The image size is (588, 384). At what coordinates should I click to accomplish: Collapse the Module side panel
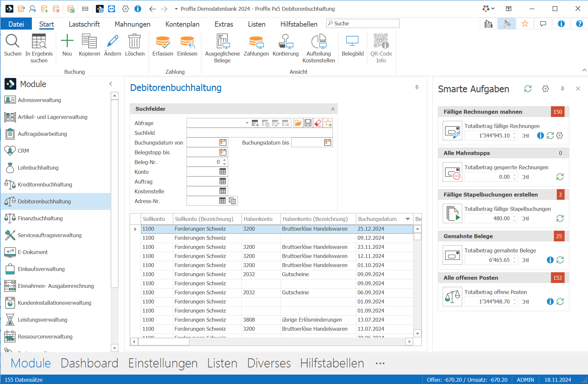pos(111,84)
